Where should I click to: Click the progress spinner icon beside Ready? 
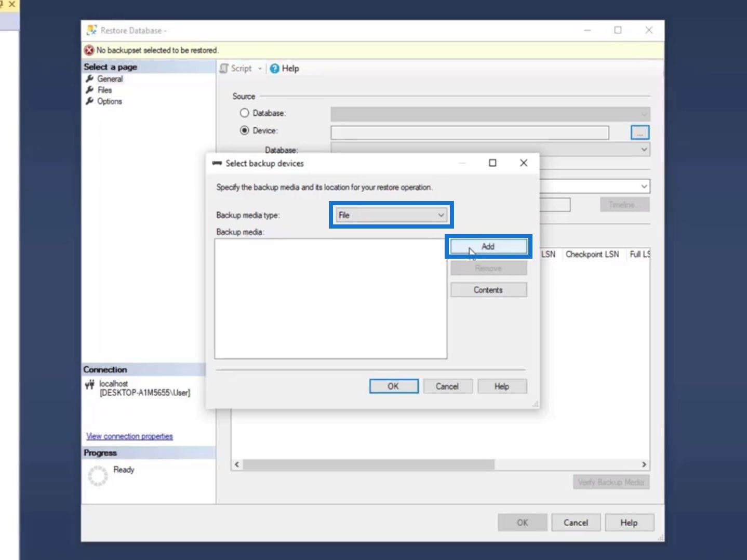98,475
